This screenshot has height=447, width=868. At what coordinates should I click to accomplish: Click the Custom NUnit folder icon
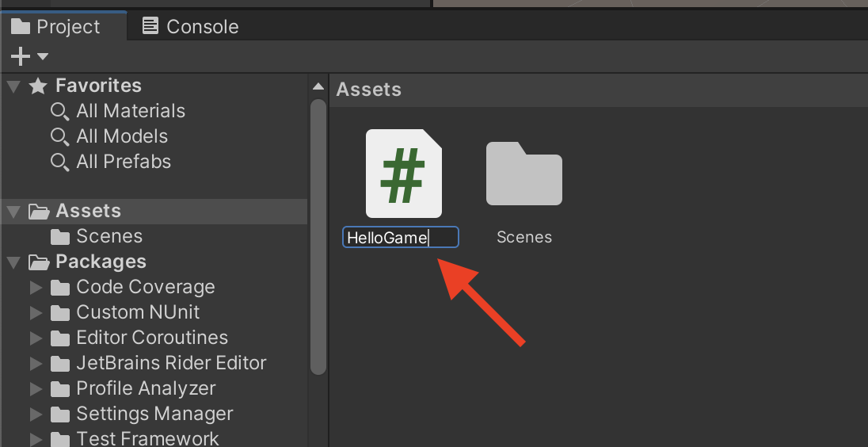tap(60, 313)
